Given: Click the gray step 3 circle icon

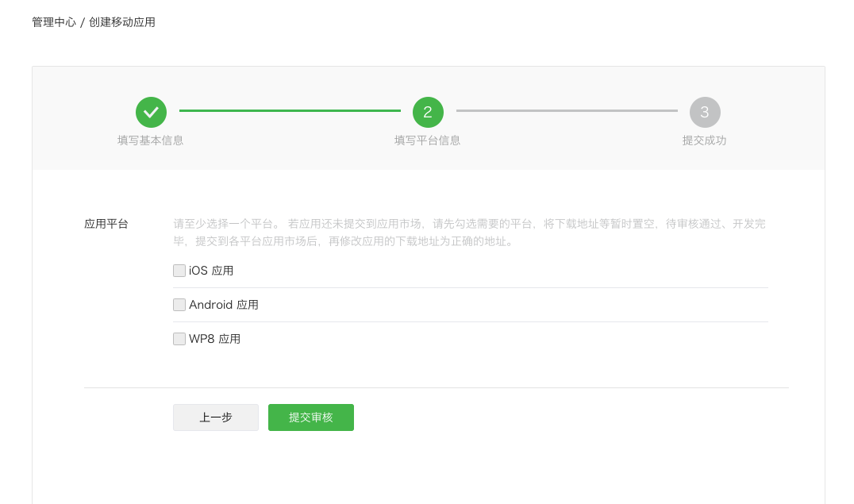Looking at the screenshot, I should tap(705, 112).
